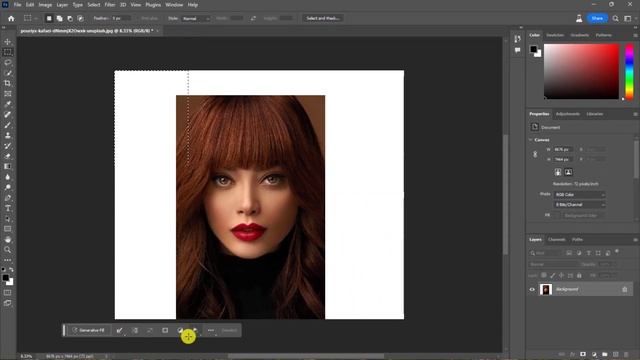Go to the Home screen icon
This screenshot has width=640, height=360.
point(11,18)
